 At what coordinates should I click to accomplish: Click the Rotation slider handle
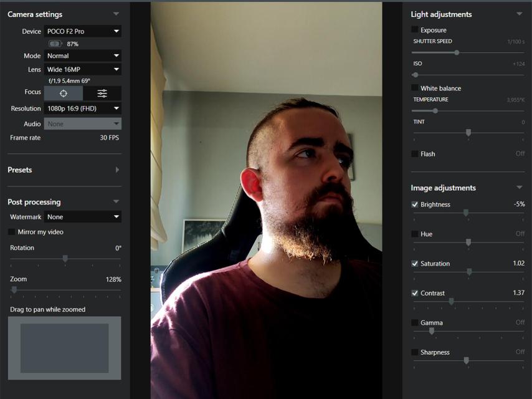[65, 258]
